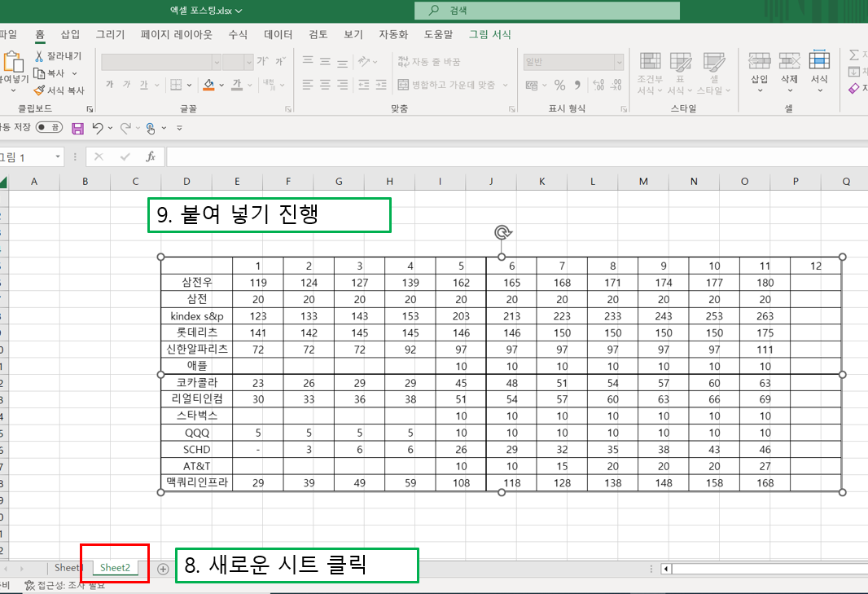Open Format as Table (표 서식)
Screen dimensions: 868x594
(x=680, y=73)
